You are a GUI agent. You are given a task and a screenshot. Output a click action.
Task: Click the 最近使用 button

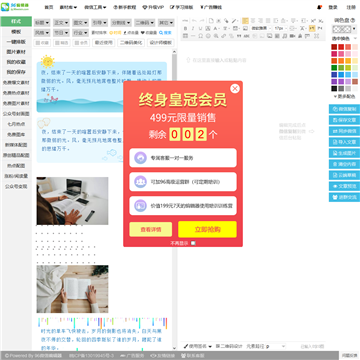pyautogui.click(x=103, y=43)
